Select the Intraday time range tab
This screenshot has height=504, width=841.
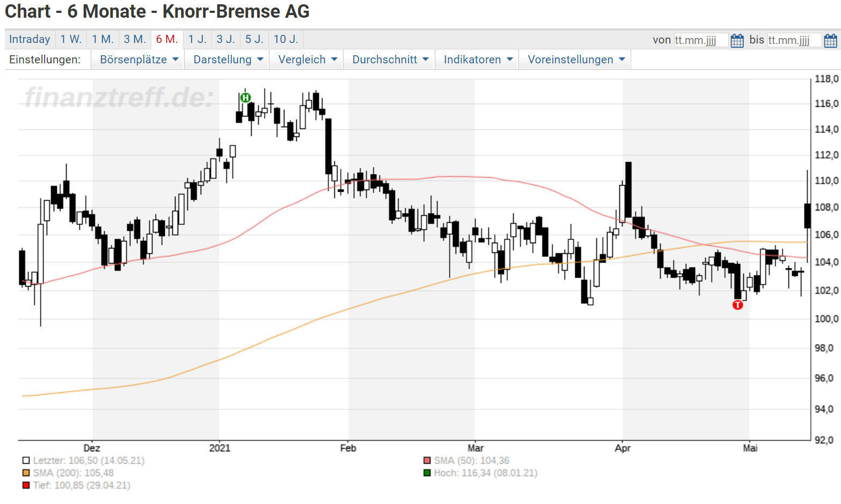coord(30,39)
